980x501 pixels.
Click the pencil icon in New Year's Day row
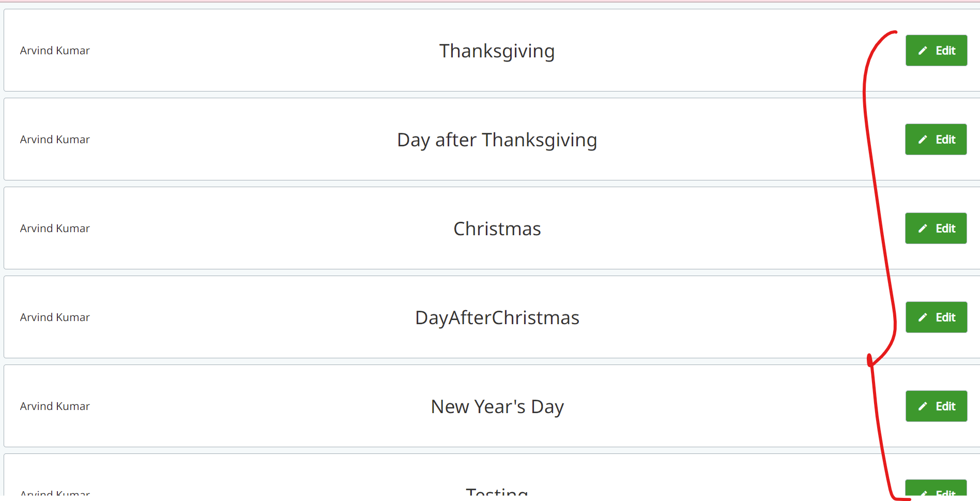coord(923,406)
